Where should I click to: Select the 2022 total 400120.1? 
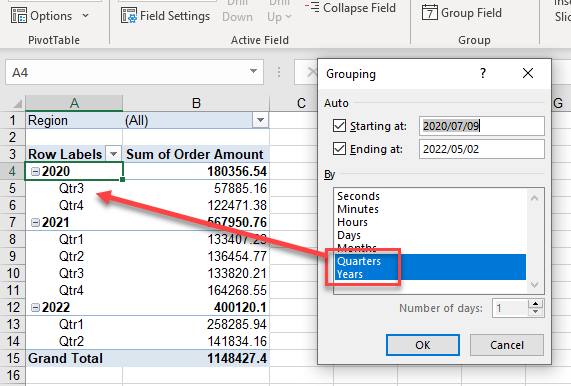pos(196,307)
